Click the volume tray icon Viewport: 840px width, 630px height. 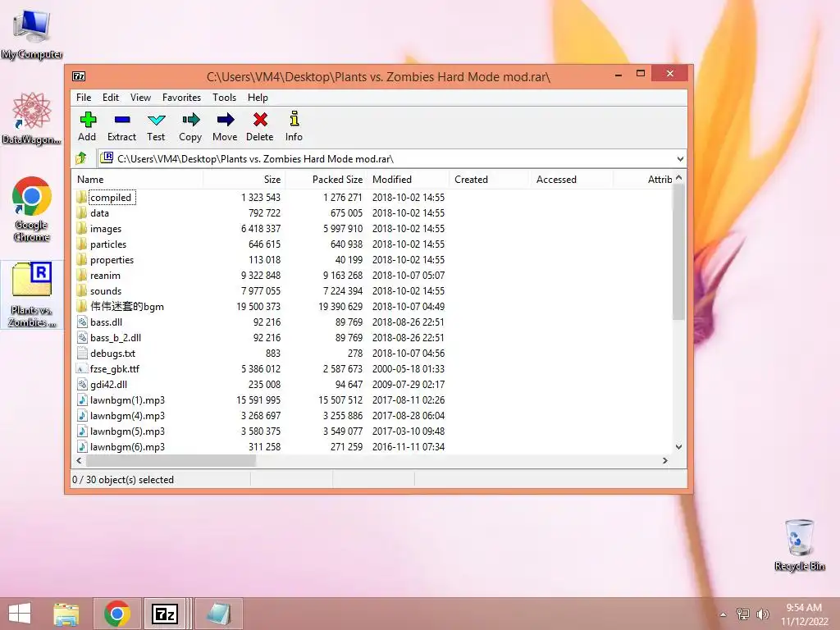coord(763,614)
